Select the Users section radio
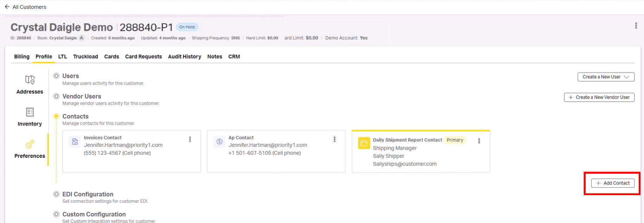 (56, 76)
